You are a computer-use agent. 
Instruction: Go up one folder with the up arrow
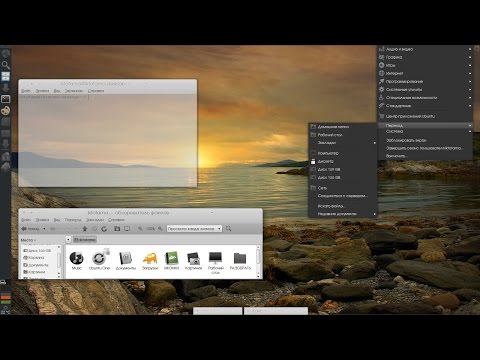click(x=85, y=229)
